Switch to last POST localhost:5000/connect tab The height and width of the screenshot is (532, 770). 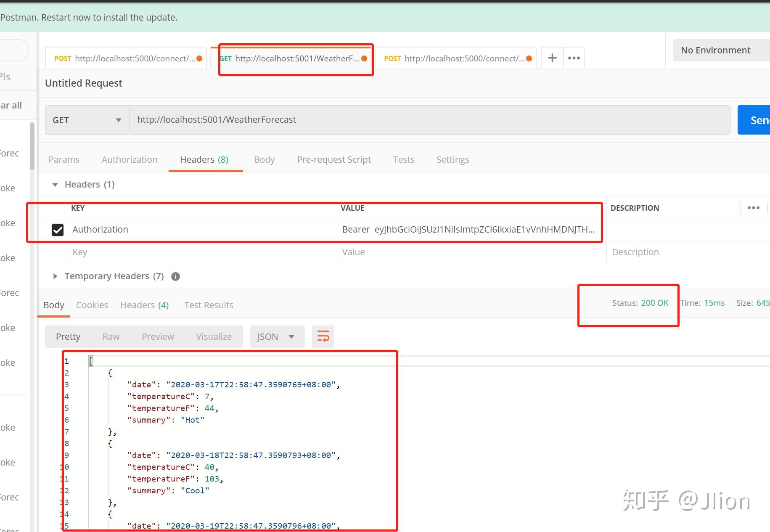tap(455, 58)
